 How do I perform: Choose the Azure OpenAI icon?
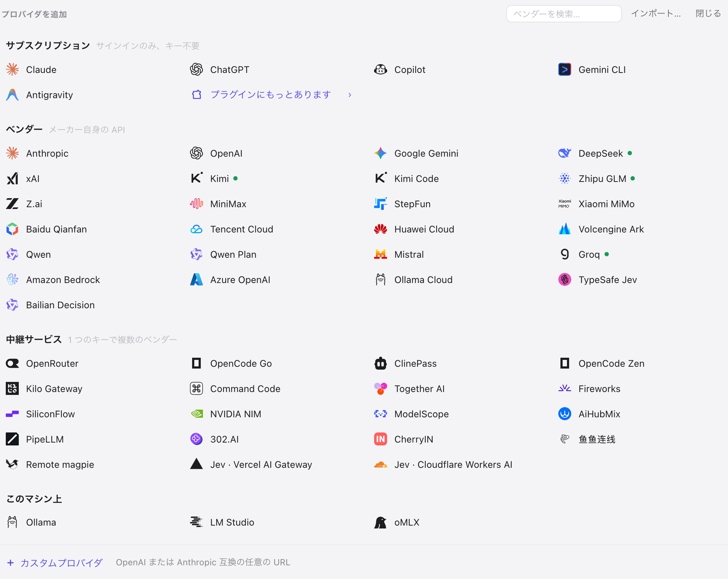pyautogui.click(x=196, y=279)
